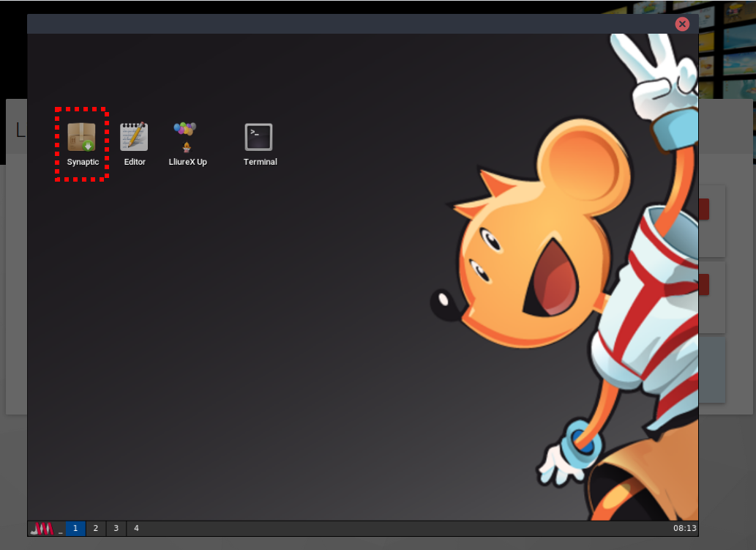The image size is (756, 550).
Task: Switch to workspace 4
Action: 136,528
